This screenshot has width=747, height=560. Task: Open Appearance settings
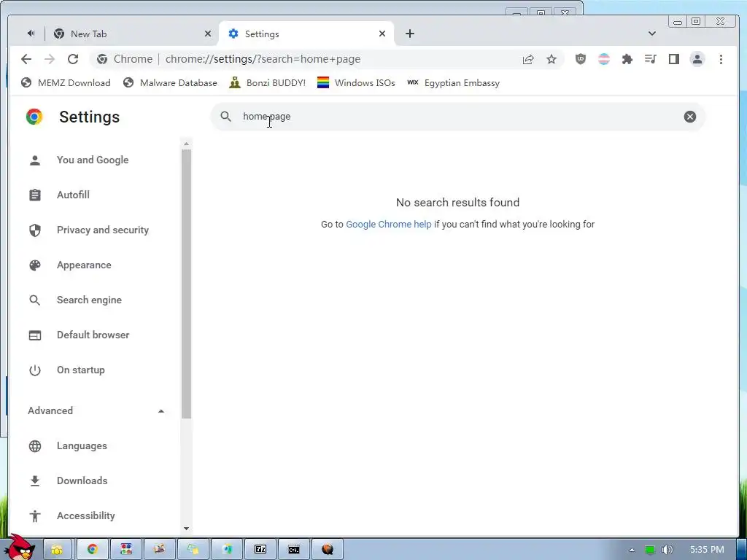point(84,265)
